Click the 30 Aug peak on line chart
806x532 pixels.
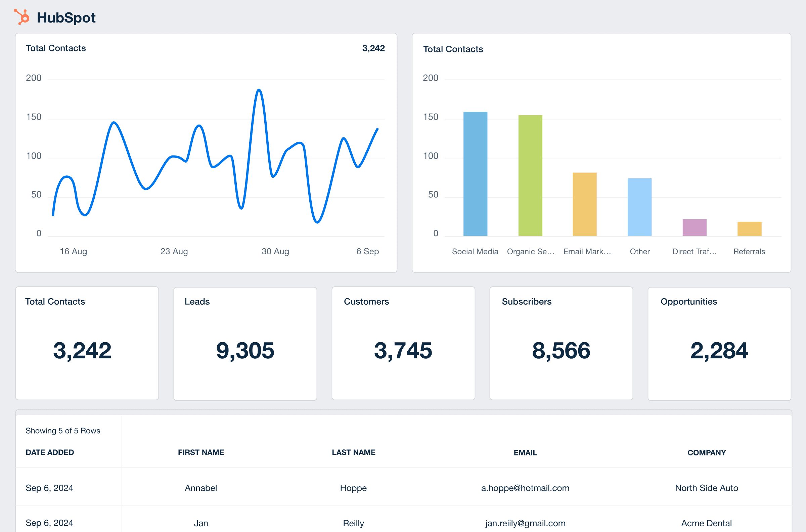click(x=259, y=90)
